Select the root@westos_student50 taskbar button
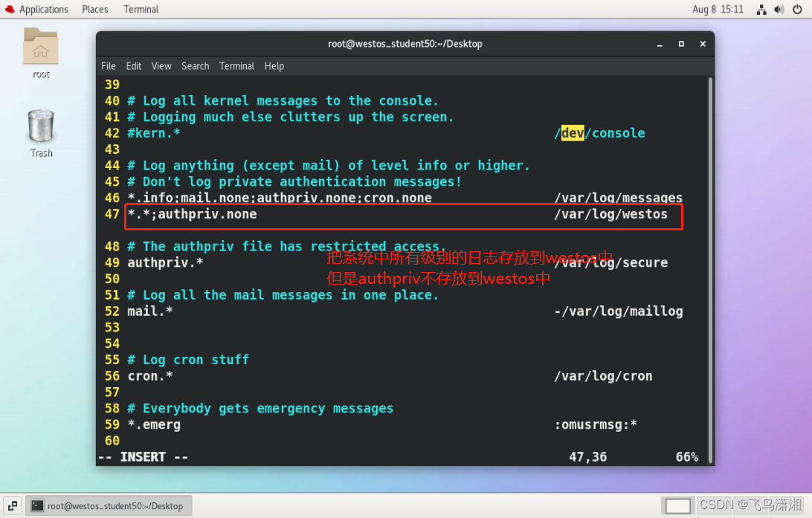The width and height of the screenshot is (812, 518). [109, 505]
